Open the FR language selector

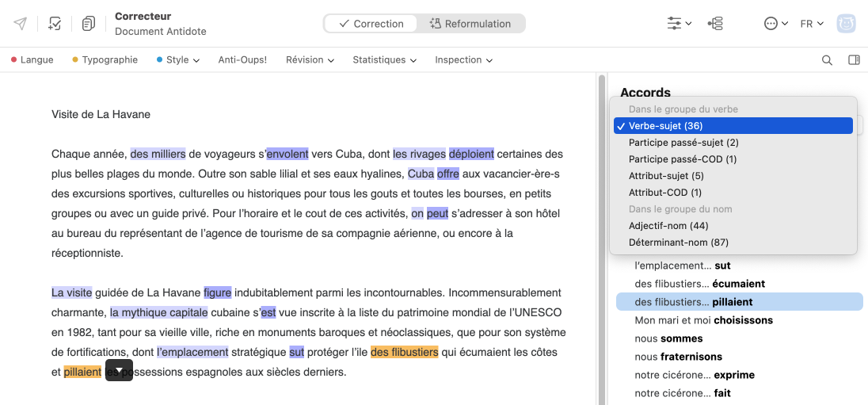point(812,24)
